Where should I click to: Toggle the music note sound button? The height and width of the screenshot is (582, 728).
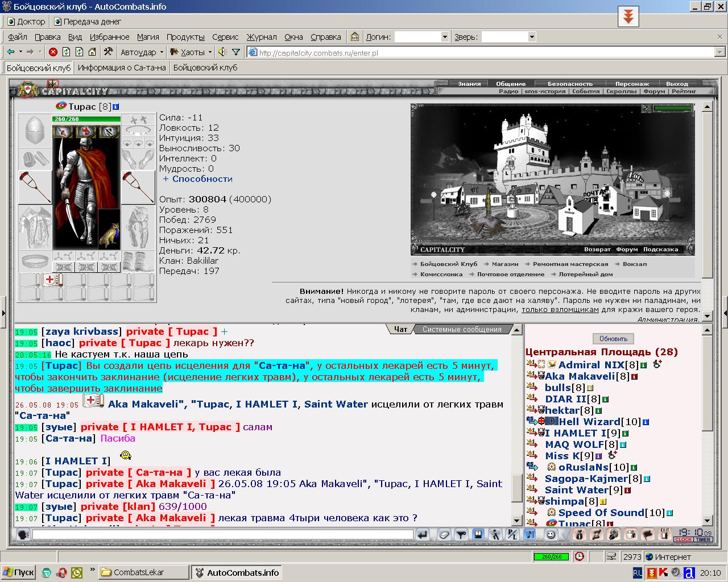(x=530, y=534)
